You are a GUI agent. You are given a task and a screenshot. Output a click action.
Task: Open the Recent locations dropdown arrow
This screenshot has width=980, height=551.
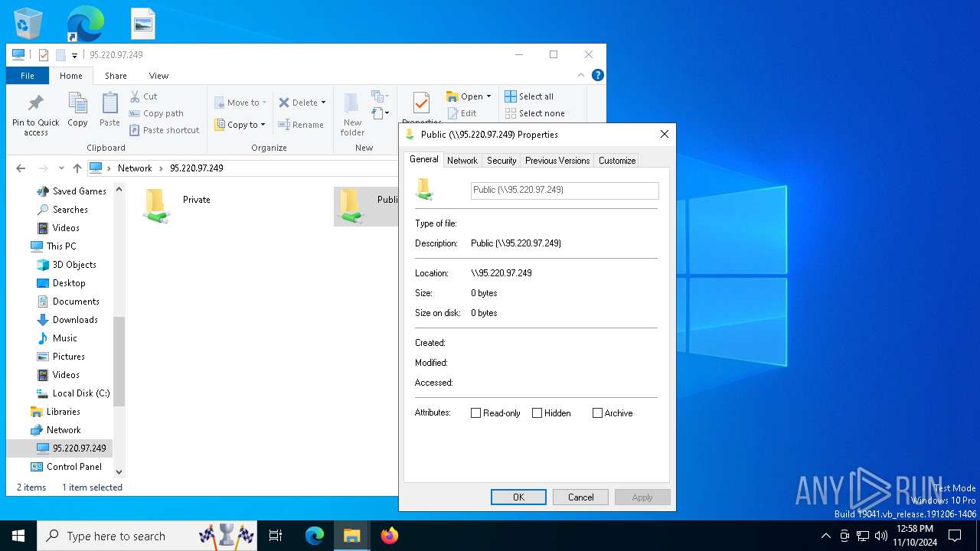pyautogui.click(x=62, y=168)
